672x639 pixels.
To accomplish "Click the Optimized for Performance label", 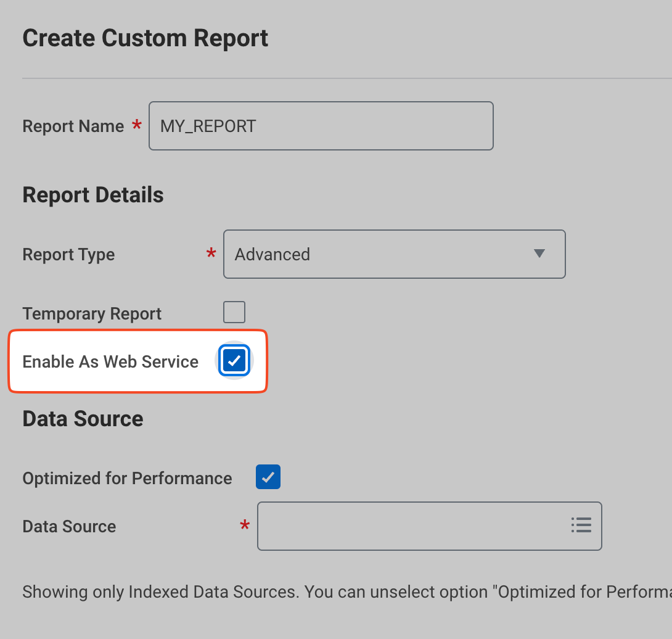I will tap(127, 478).
